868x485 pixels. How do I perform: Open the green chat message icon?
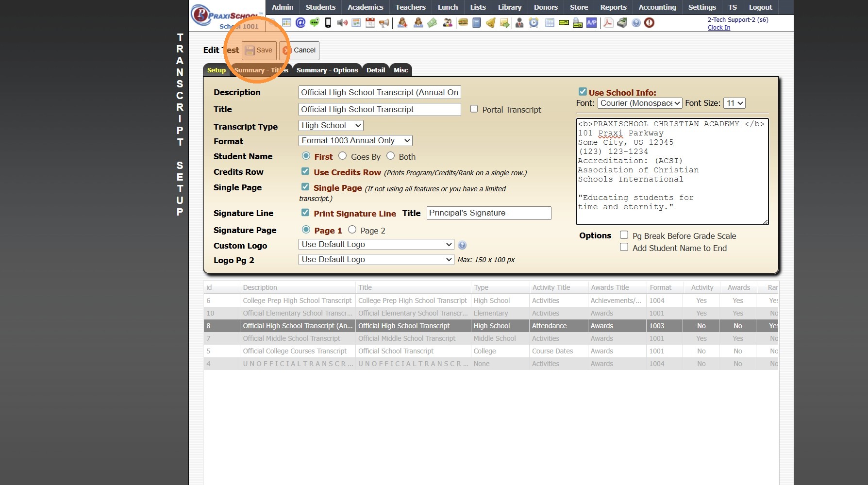(315, 23)
